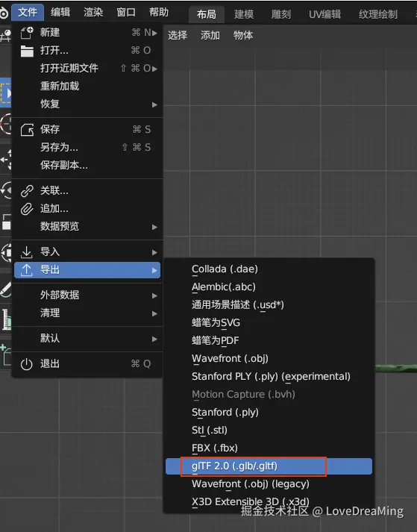This screenshot has width=417, height=532.
Task: Export as Collada (.dae)
Action: (x=269, y=269)
